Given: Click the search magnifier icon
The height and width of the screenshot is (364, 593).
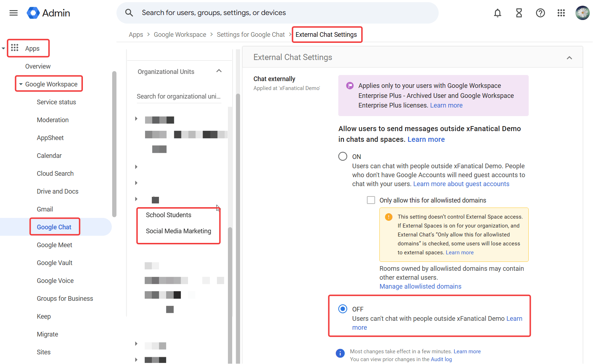Looking at the screenshot, I should 129,13.
